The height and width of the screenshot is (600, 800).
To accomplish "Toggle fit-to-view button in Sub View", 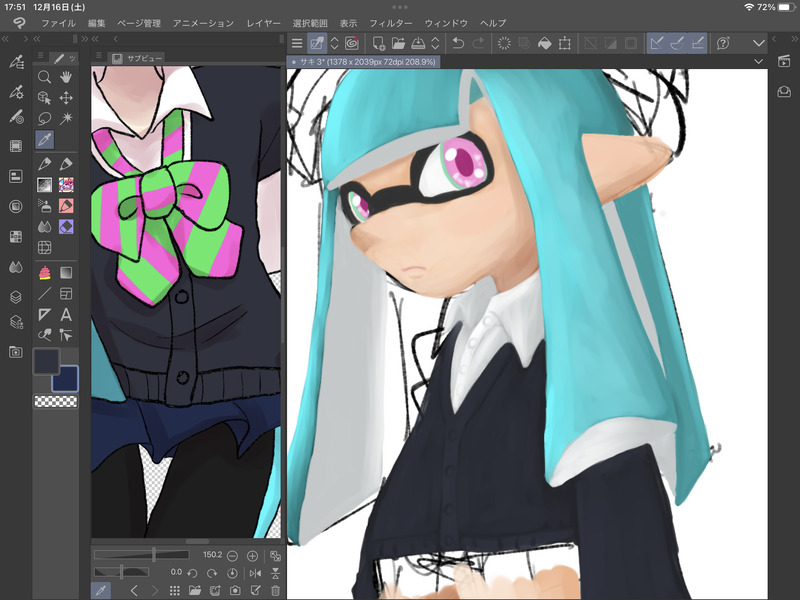I will pyautogui.click(x=275, y=556).
